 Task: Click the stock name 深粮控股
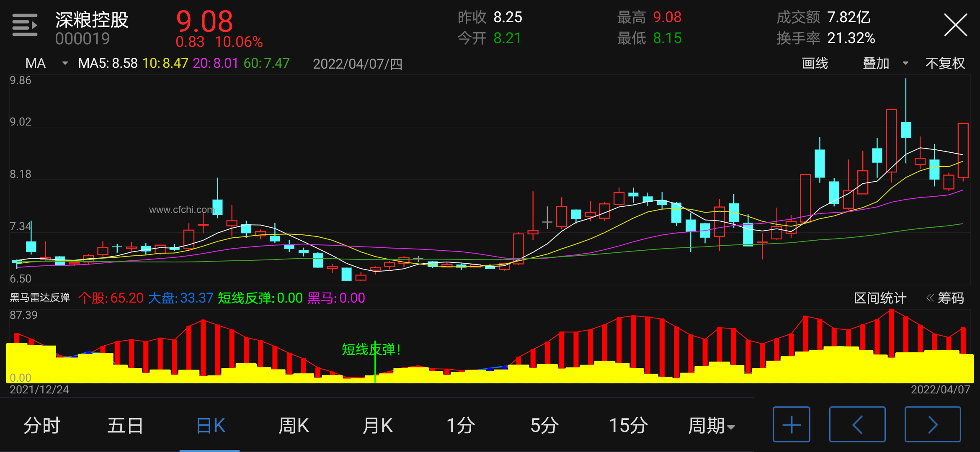click(x=92, y=20)
